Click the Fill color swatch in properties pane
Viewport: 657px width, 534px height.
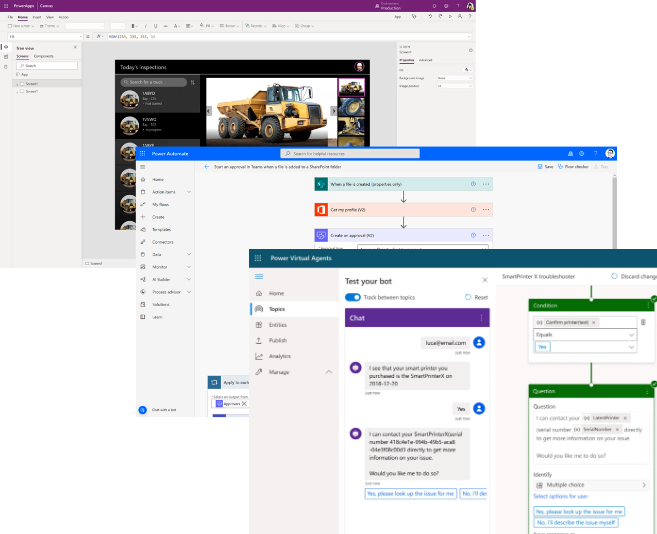[x=467, y=70]
